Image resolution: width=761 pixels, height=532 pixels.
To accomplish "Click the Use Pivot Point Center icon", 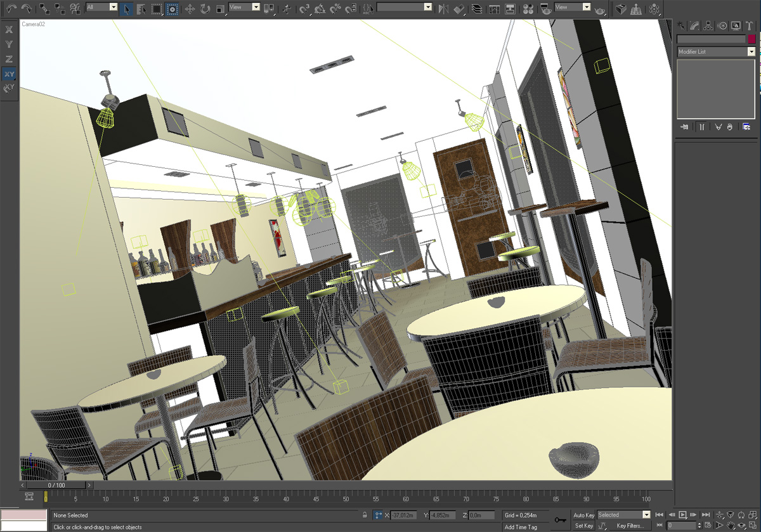I will (270, 9).
